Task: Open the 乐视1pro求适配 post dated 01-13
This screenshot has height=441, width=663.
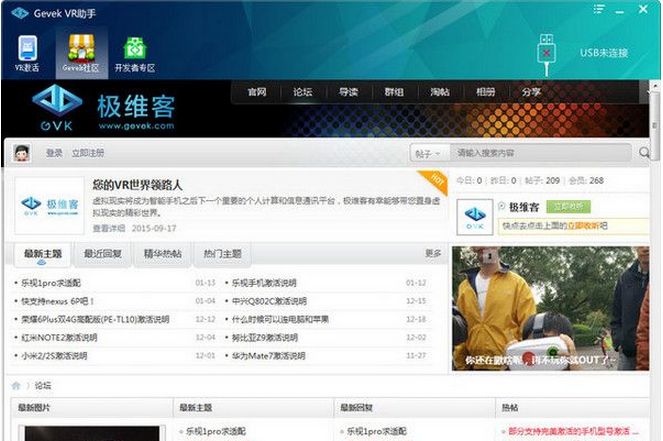Action: coord(51,283)
